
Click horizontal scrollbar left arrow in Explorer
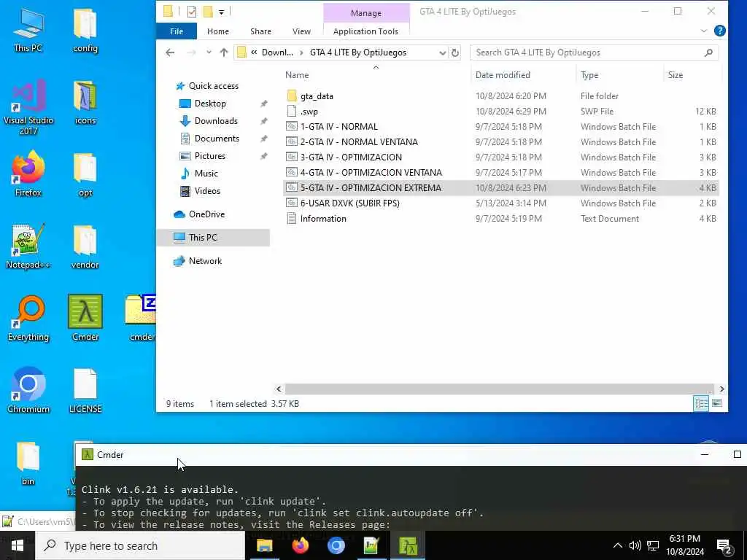tap(279, 389)
